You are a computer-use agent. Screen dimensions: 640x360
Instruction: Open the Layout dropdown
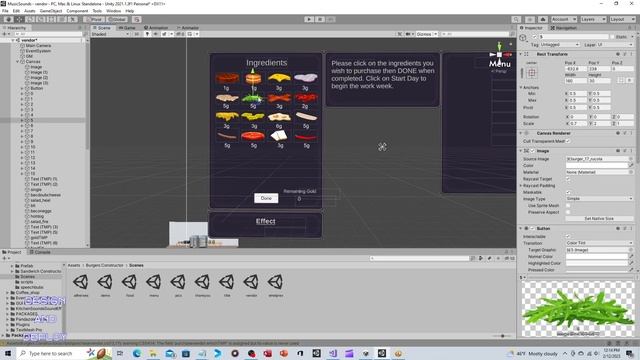pyautogui.click(x=622, y=19)
